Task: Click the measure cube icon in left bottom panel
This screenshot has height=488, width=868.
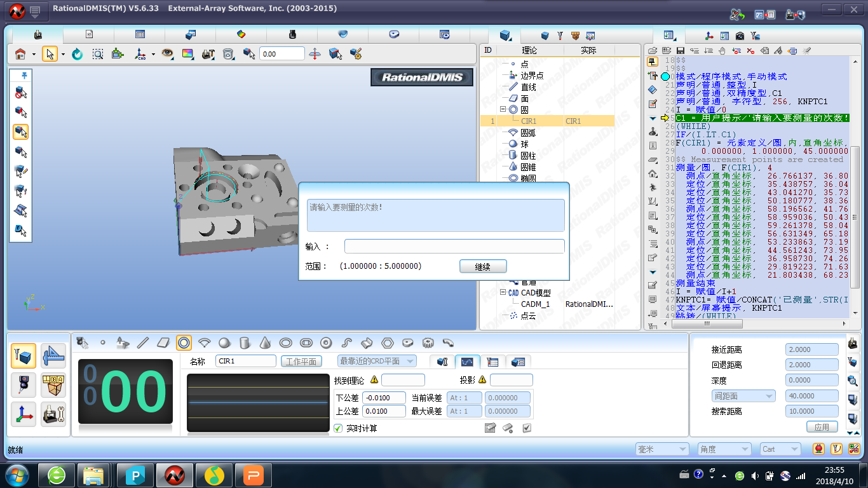Action: [24, 356]
